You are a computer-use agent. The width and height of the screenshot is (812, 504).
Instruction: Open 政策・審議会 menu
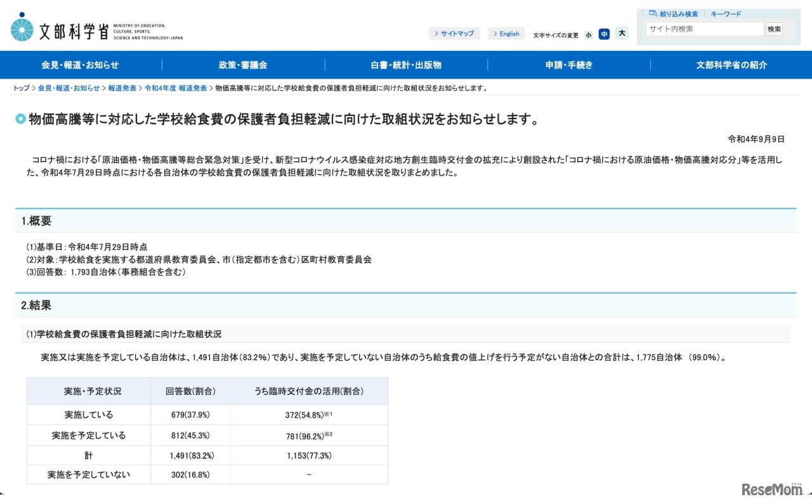243,65
